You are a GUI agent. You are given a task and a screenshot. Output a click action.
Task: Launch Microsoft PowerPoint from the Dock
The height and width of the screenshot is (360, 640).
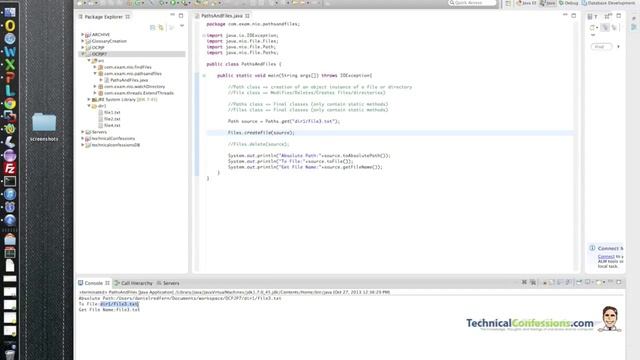[x=10, y=78]
